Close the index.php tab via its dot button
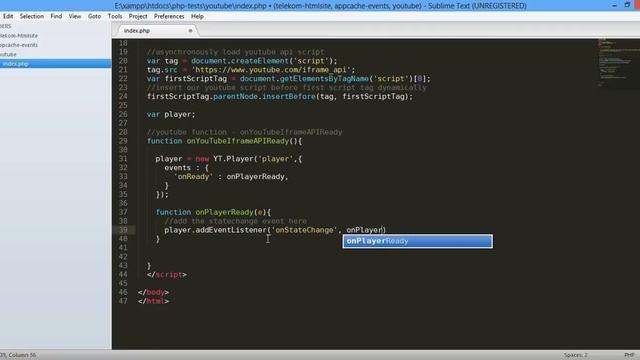The height and width of the screenshot is (360, 640). (x=190, y=31)
